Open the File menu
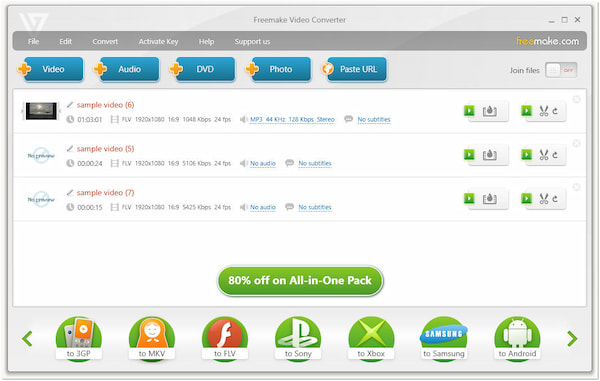 33,41
